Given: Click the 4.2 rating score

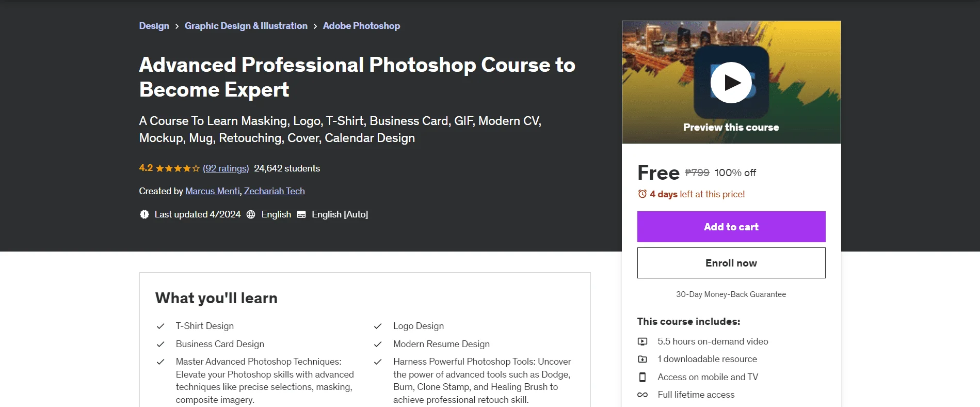Looking at the screenshot, I should [x=146, y=168].
